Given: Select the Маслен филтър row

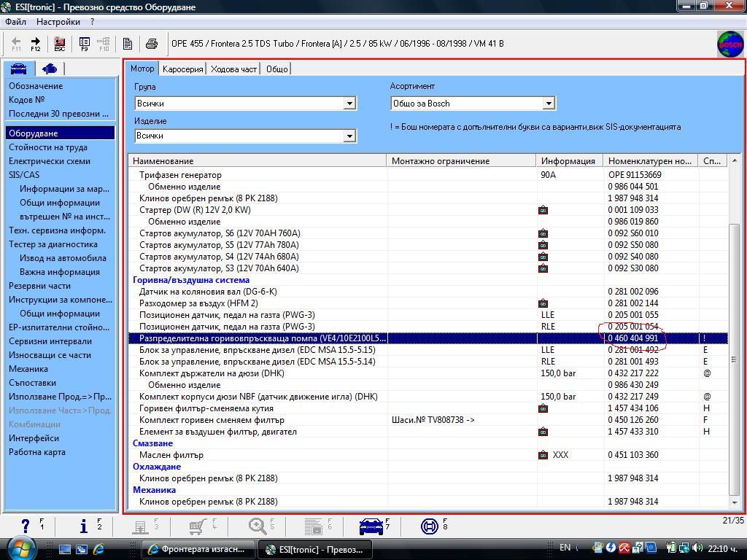Looking at the screenshot, I should click(171, 455).
